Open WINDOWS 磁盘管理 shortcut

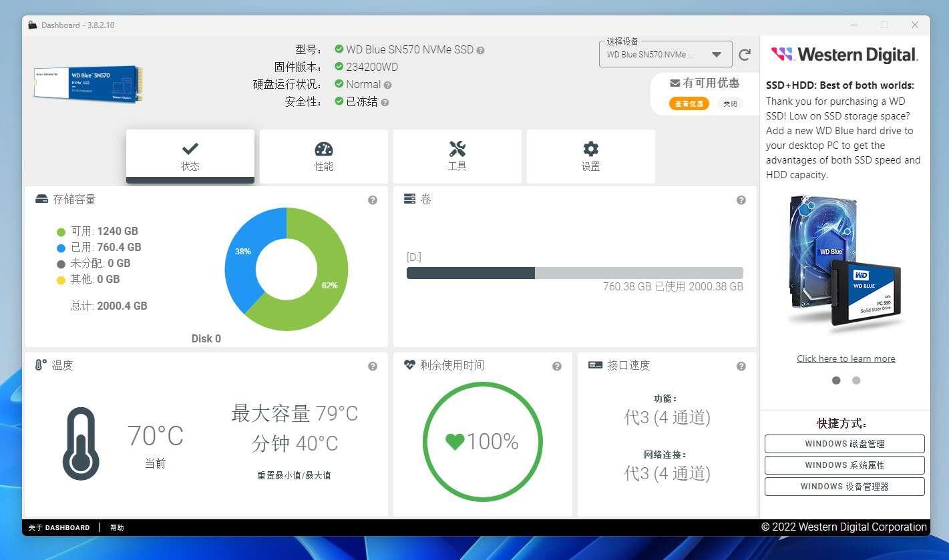[x=845, y=444]
